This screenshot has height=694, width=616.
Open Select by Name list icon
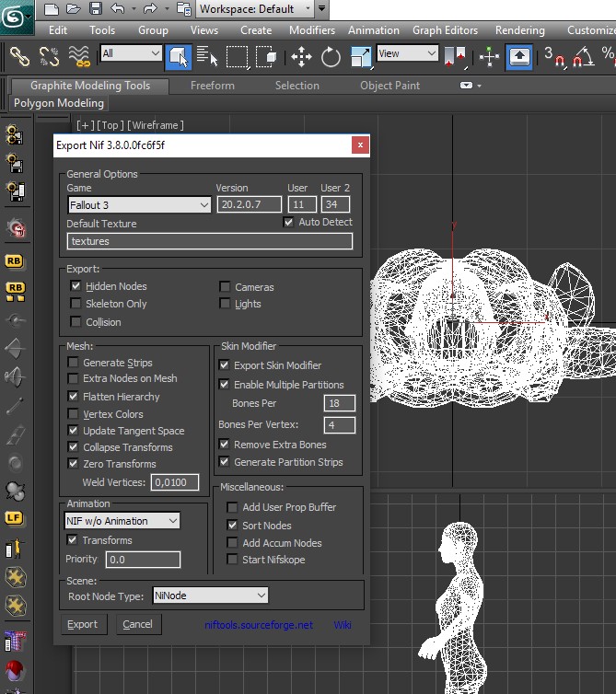[x=207, y=57]
